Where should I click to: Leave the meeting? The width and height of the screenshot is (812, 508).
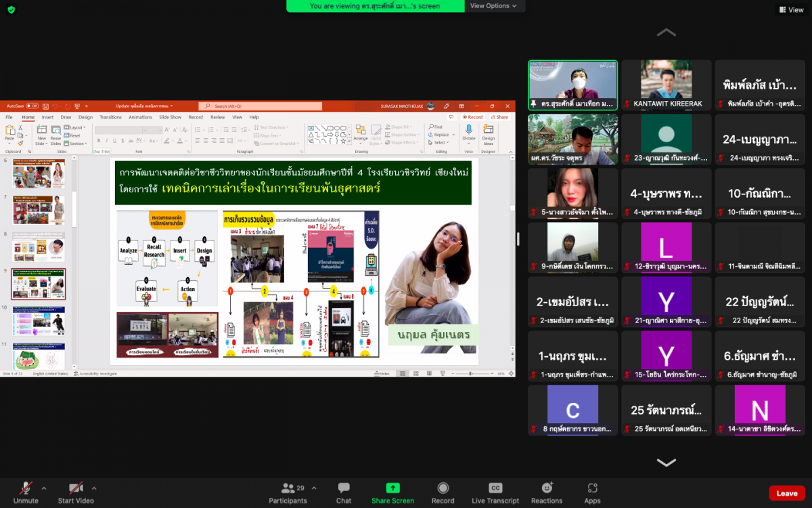786,493
